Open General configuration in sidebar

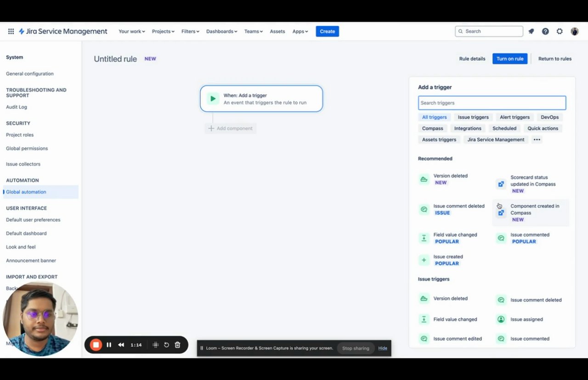coord(30,73)
